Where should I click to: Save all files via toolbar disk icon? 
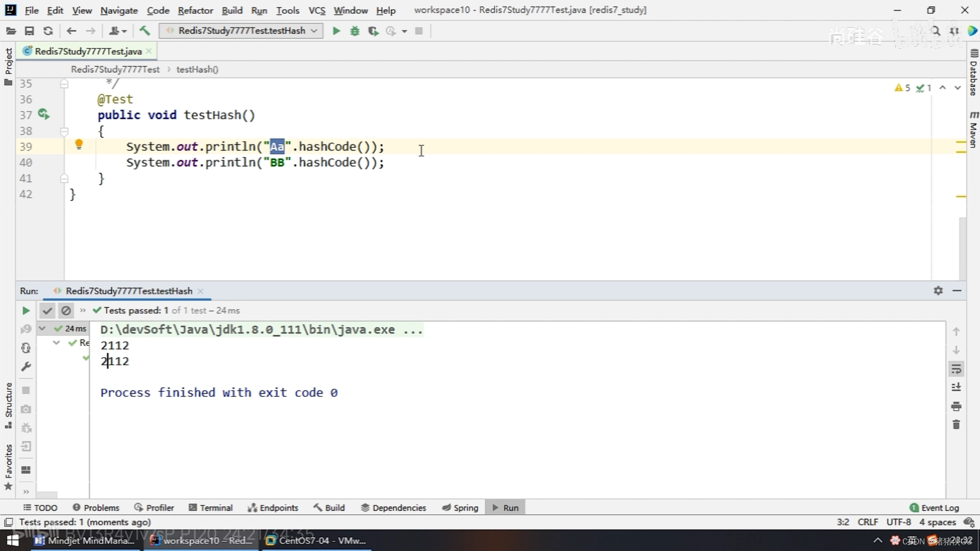click(x=29, y=31)
